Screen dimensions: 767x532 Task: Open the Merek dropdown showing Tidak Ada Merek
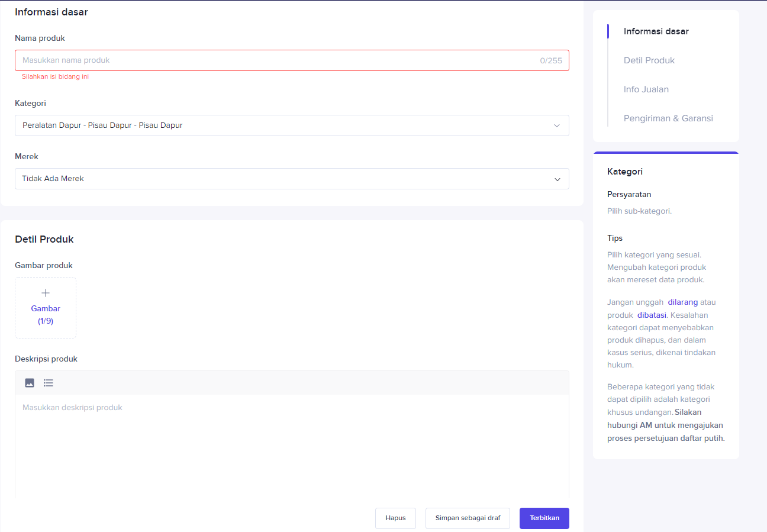pos(284,179)
